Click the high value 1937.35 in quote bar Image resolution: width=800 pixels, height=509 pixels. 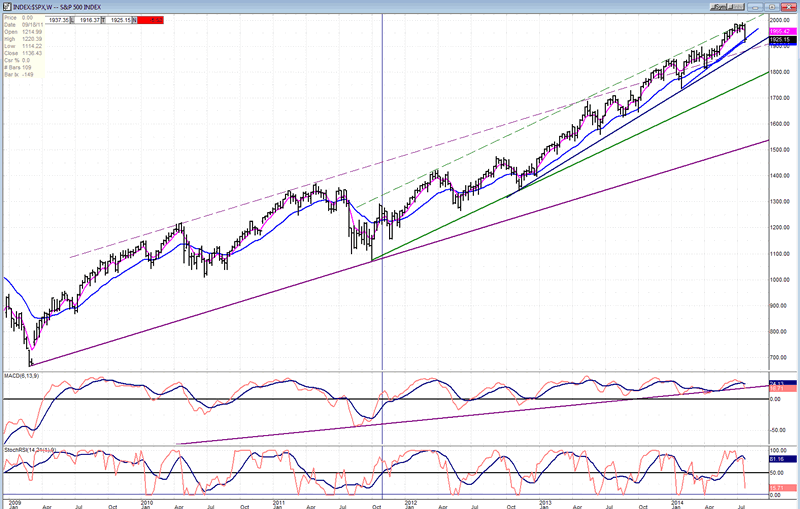point(59,20)
